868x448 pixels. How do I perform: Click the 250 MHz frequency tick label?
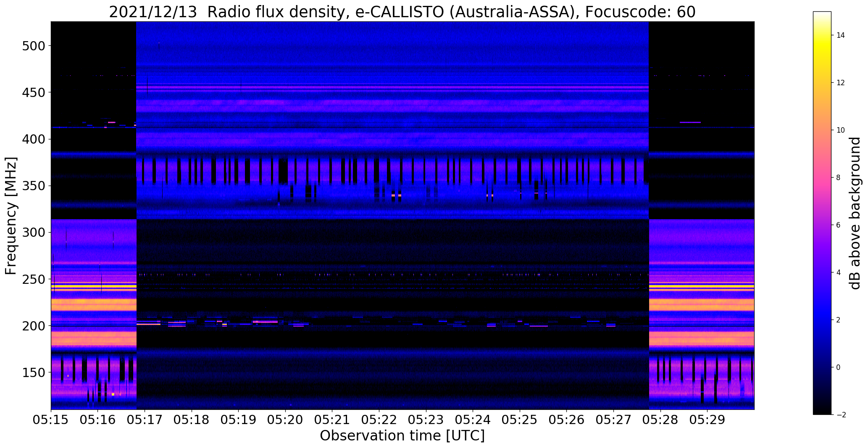point(33,279)
